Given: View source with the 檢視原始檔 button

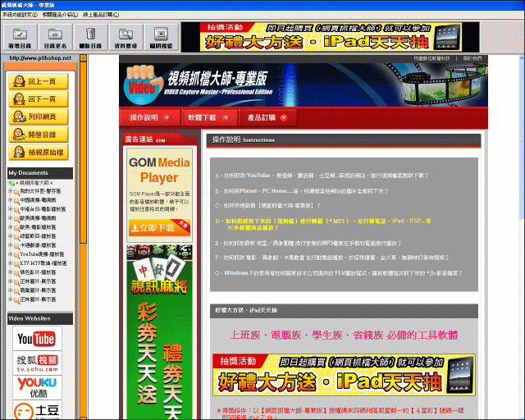Looking at the screenshot, I should coord(39,153).
